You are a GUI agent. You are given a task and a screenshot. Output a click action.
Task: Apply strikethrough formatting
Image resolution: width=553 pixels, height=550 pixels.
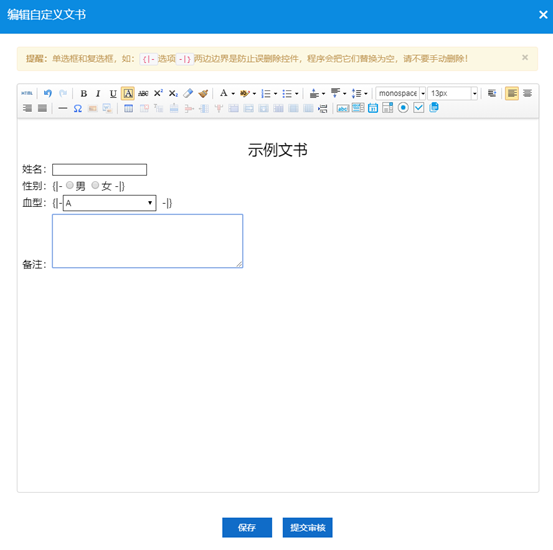coord(143,93)
